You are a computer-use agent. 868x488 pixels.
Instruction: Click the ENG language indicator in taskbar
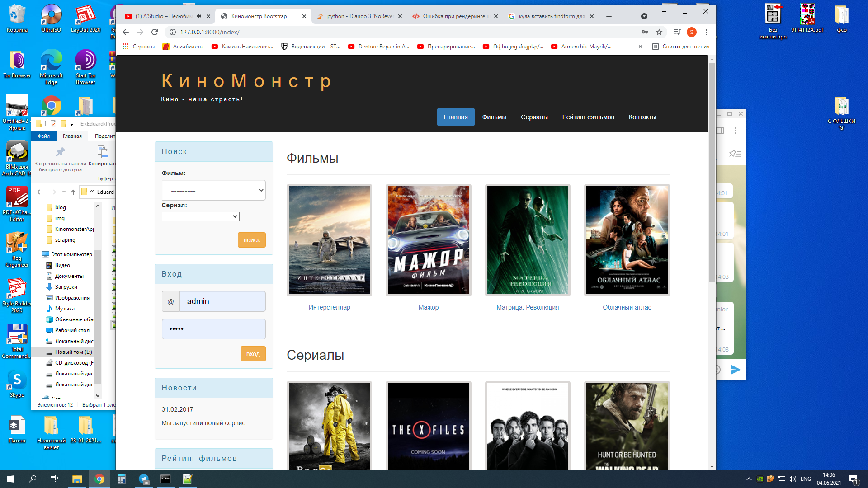(806, 479)
